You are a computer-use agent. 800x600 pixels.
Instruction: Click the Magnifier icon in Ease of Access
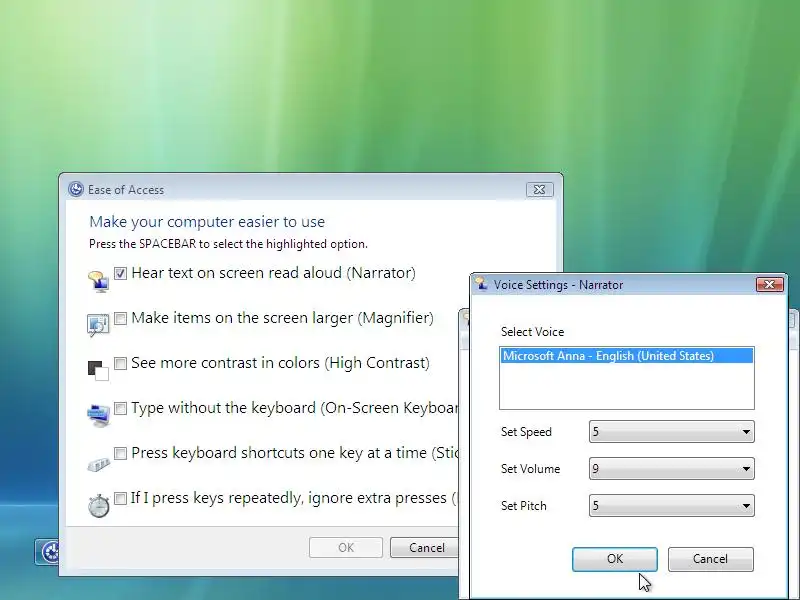pos(98,325)
